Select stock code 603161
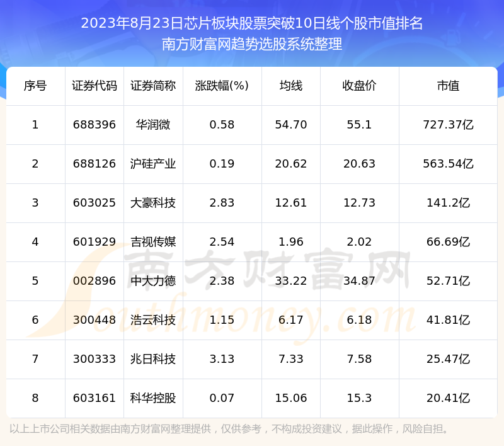This screenshot has width=504, height=446. 94,398
